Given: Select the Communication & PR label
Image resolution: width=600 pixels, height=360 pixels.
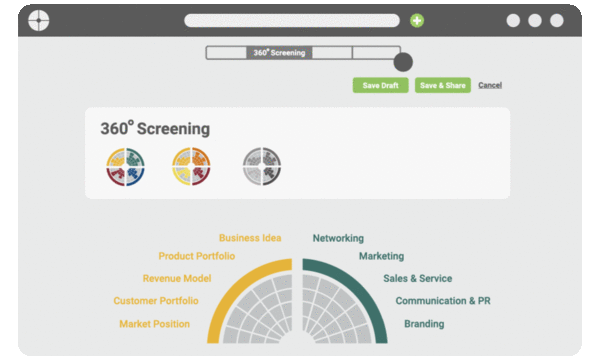Looking at the screenshot, I should pos(443,301).
